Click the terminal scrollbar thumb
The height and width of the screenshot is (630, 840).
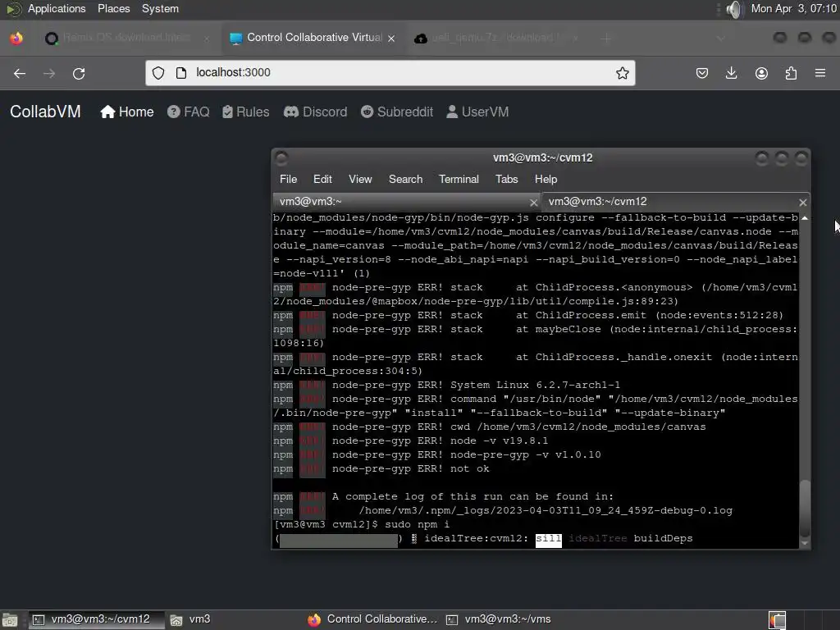[804, 508]
